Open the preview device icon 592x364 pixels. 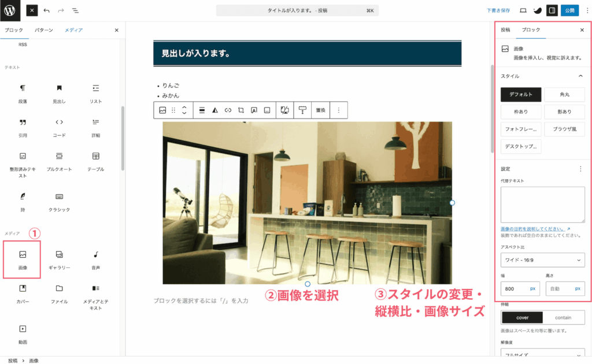(x=523, y=10)
